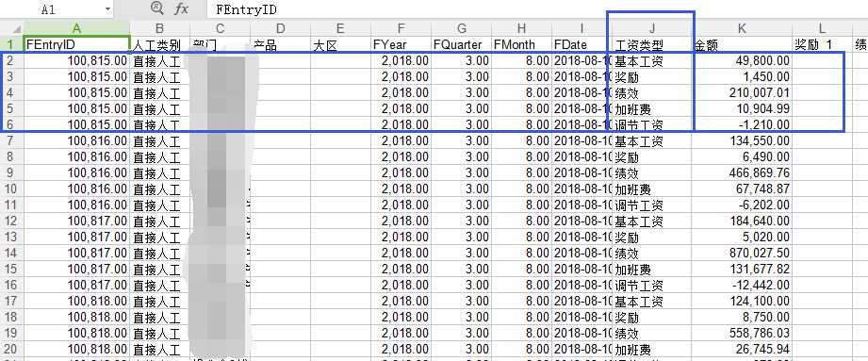868x361 pixels.
Task: Click the FQuarter header cell
Action: 461,45
